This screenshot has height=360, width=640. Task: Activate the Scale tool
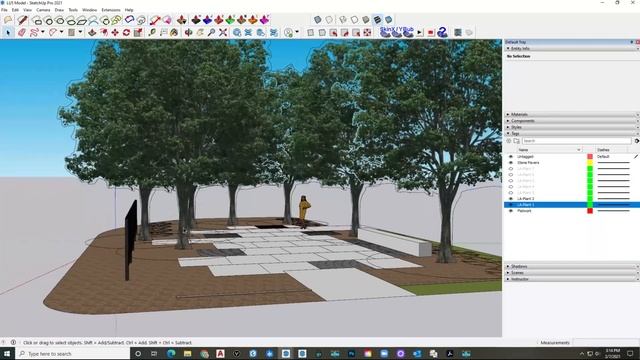tap(138, 32)
